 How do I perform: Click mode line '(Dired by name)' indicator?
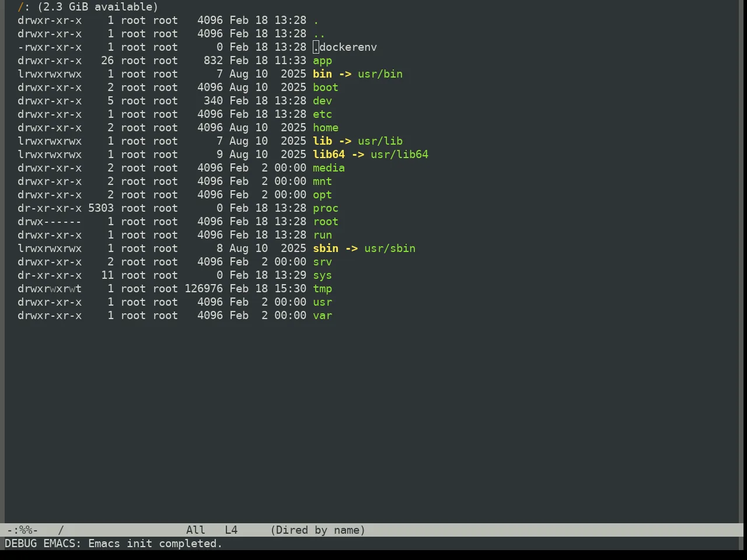(318, 530)
